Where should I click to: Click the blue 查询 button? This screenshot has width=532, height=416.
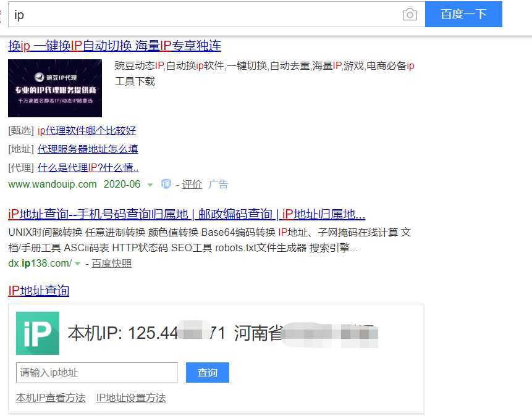click(x=208, y=372)
